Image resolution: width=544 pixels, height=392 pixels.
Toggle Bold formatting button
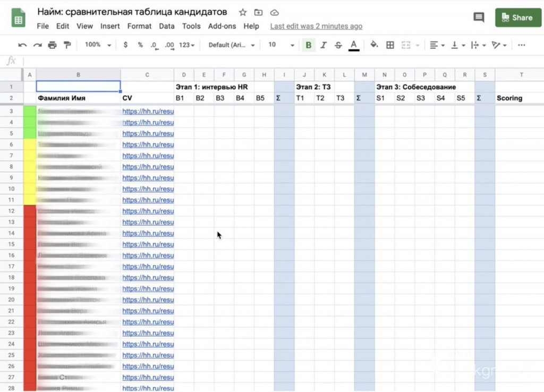click(308, 45)
